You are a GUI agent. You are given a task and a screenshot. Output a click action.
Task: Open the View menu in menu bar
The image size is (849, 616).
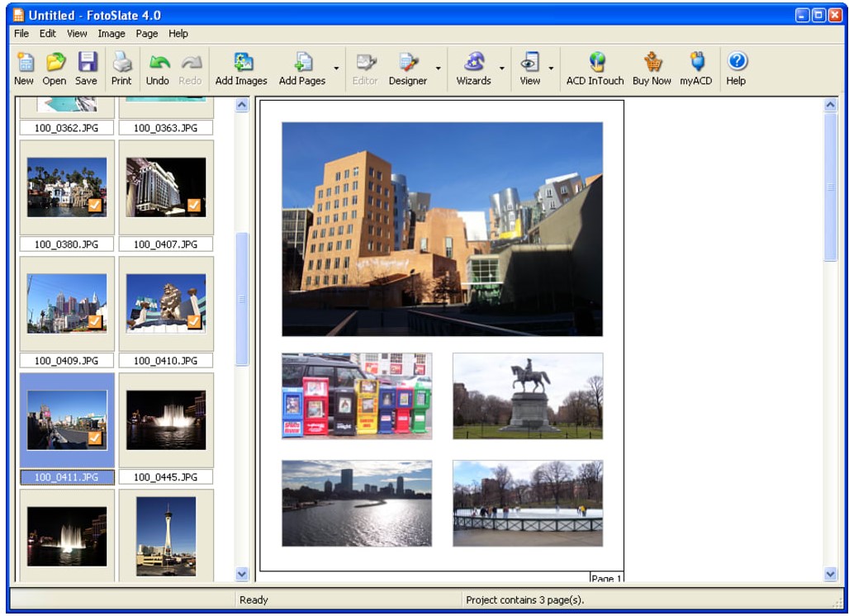[77, 34]
